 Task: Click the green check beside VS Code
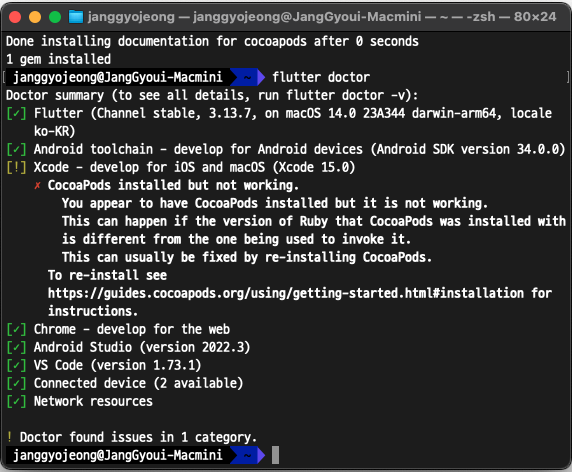[16, 365]
